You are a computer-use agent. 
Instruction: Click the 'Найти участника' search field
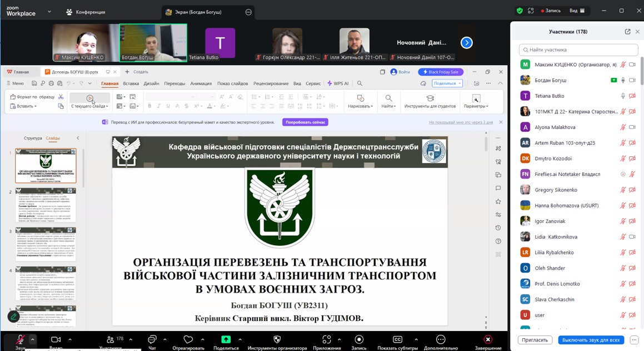[578, 50]
